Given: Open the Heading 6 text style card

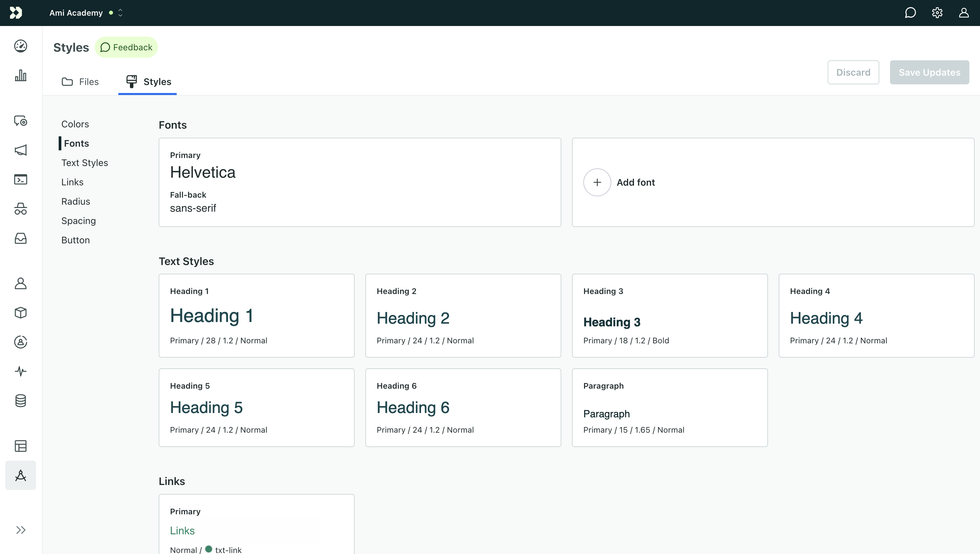Looking at the screenshot, I should pos(463,408).
